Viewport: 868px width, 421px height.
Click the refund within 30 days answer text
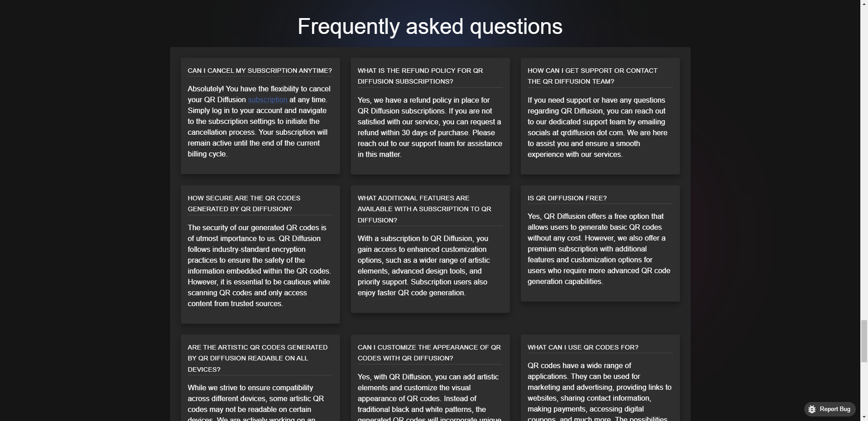click(430, 127)
